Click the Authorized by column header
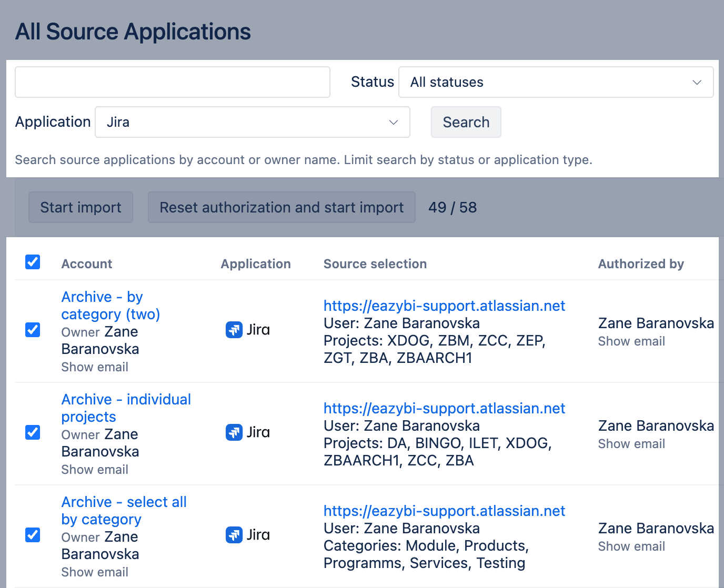The width and height of the screenshot is (724, 588). [641, 264]
